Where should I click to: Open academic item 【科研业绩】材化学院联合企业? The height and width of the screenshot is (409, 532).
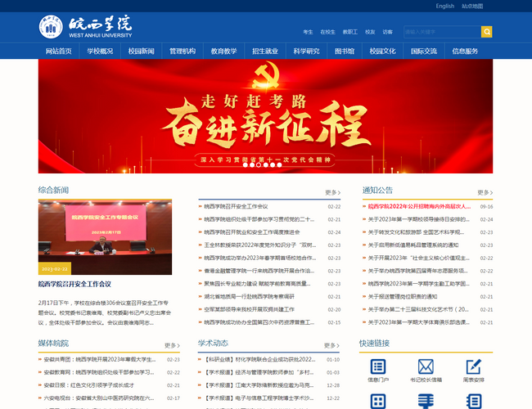click(259, 359)
